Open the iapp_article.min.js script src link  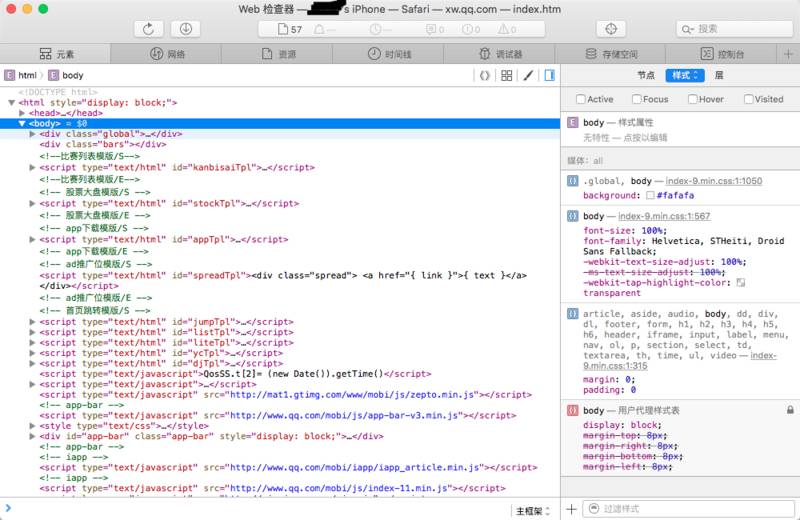click(355, 467)
